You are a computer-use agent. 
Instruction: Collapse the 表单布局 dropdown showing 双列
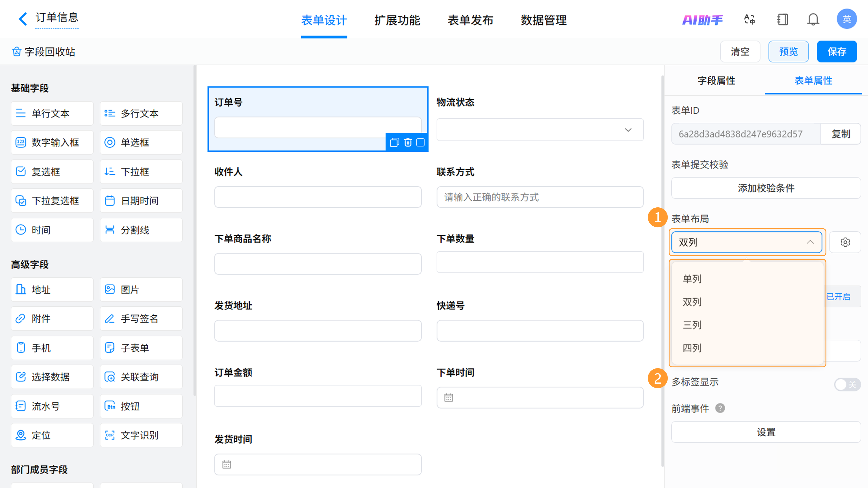click(747, 242)
